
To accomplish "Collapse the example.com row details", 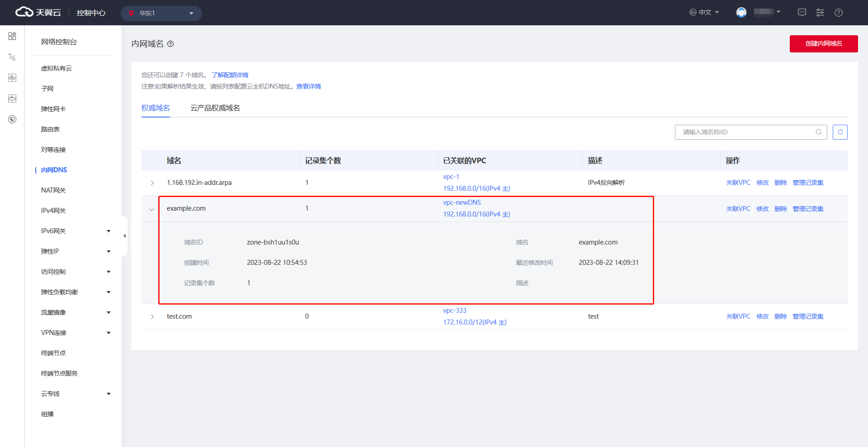I will pyautogui.click(x=152, y=209).
